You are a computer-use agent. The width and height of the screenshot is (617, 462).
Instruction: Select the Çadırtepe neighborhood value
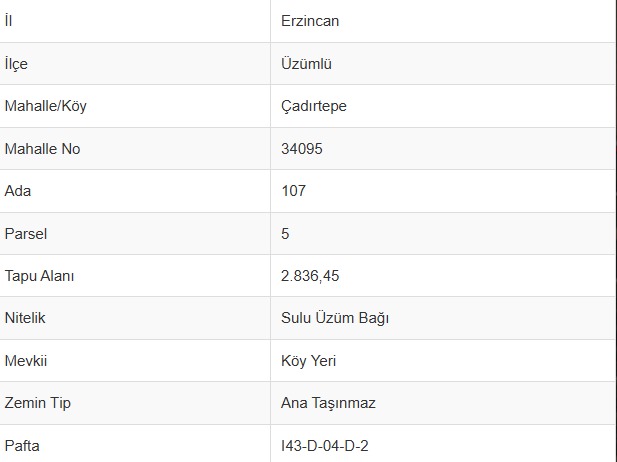(314, 106)
